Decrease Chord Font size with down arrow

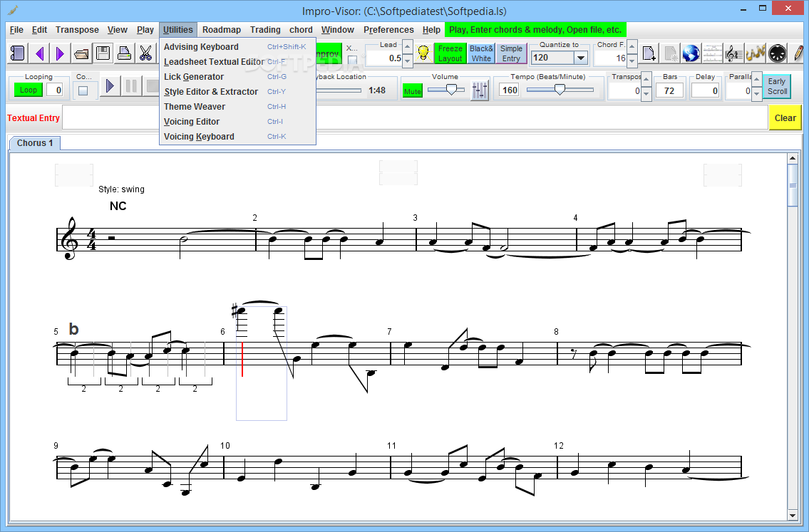632,61
